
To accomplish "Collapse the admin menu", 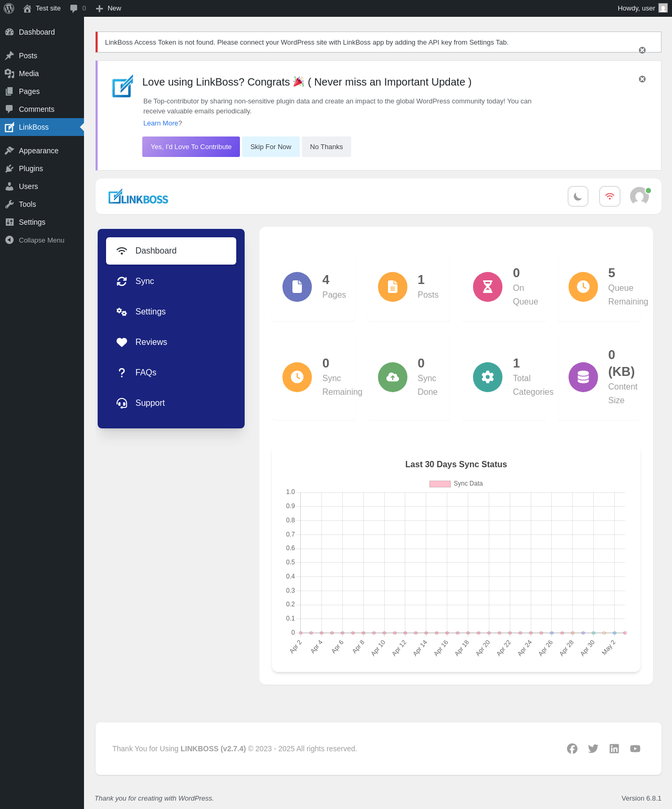I will click(x=42, y=240).
